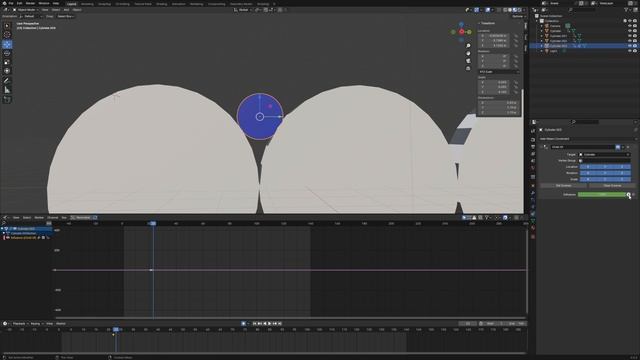Viewport: 640px width, 360px height.
Task: Select the Select Box tool
Action: [7, 26]
